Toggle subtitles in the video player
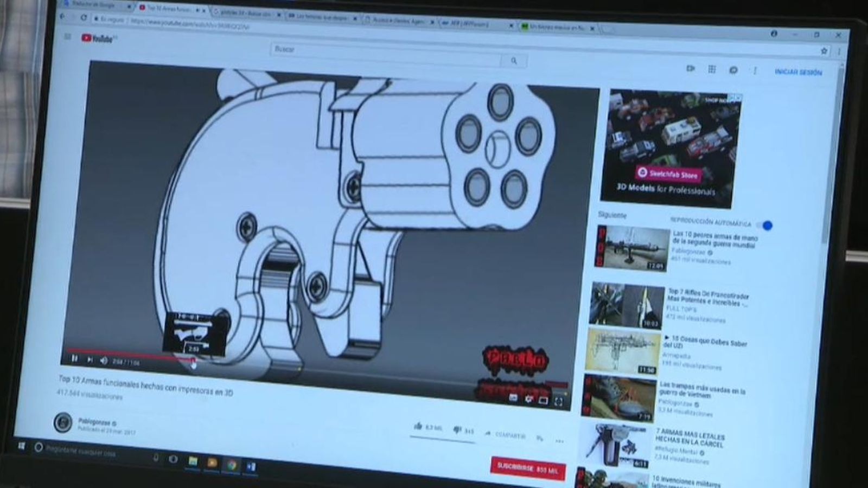The height and width of the screenshot is (488, 868). pos(513,399)
